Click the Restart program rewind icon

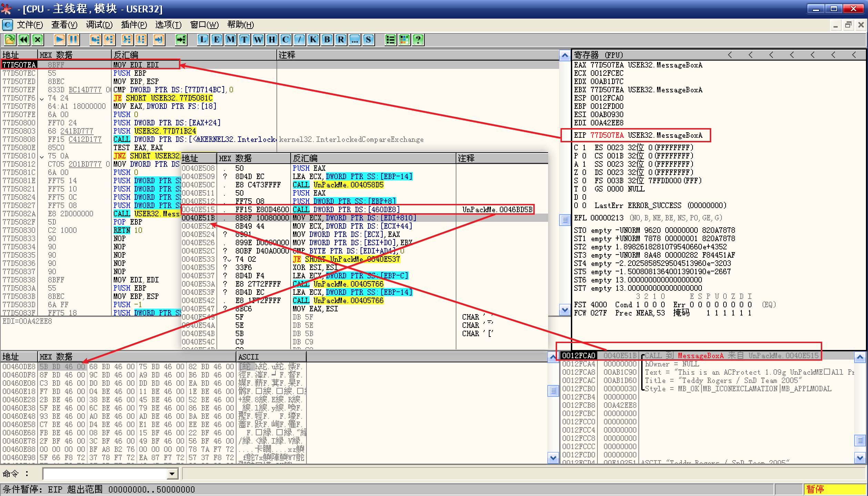coord(23,40)
